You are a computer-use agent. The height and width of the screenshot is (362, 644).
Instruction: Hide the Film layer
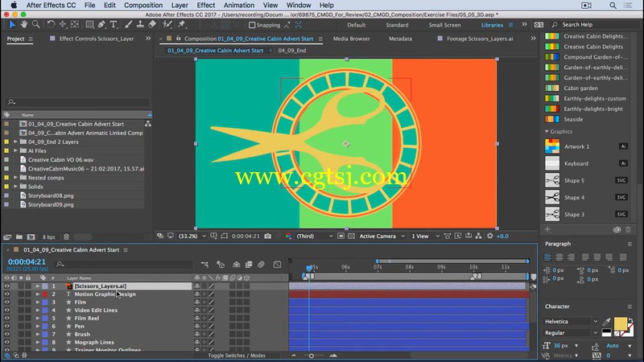[7, 302]
